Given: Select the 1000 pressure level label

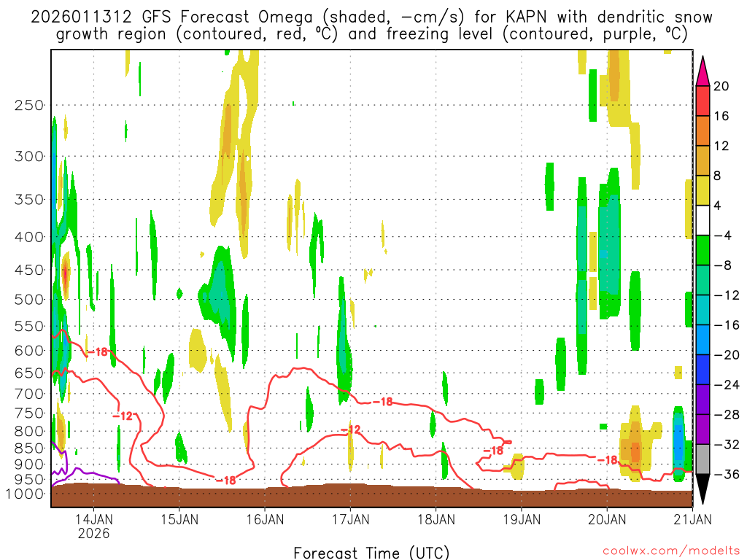Looking at the screenshot, I should [26, 494].
